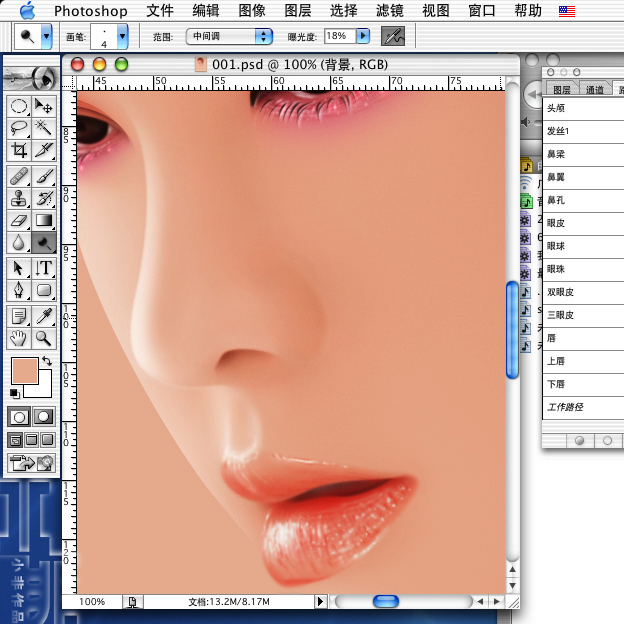This screenshot has height=624, width=624.
Task: Select the Zoom magnifier tool
Action: (x=43, y=338)
